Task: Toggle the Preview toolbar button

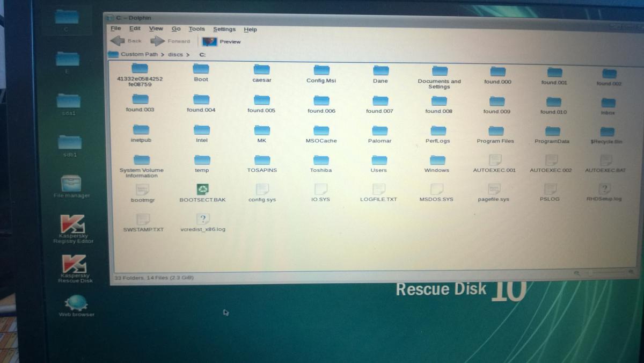Action: pos(222,41)
